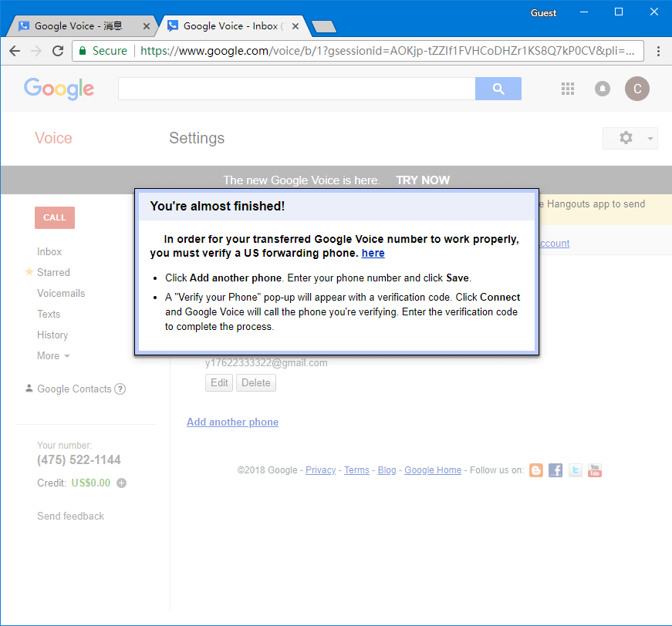The height and width of the screenshot is (626, 672).
Task: Open Google notifications bell
Action: tap(602, 89)
